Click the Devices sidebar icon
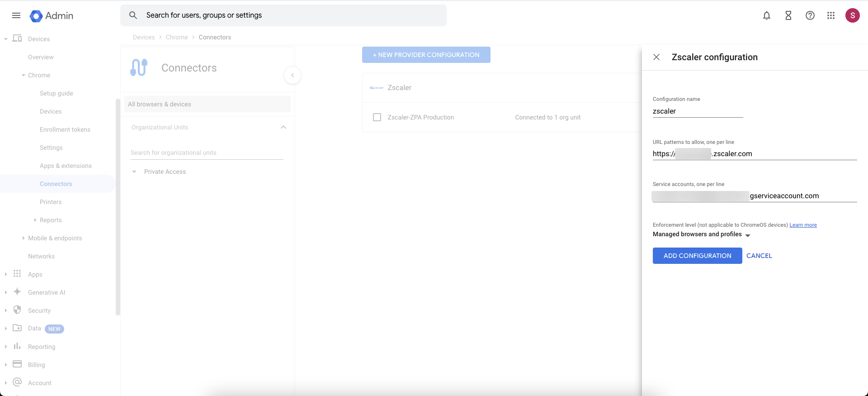This screenshot has width=868, height=396. pyautogui.click(x=17, y=38)
